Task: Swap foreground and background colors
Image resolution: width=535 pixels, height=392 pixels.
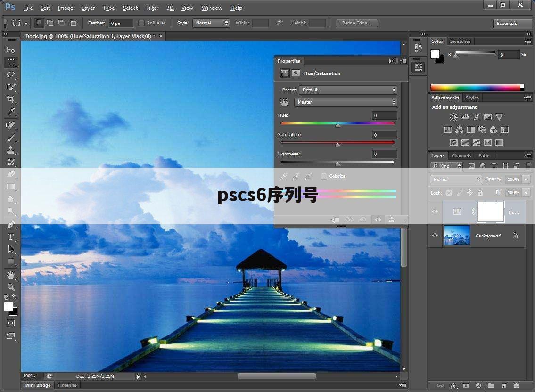Action: [15, 297]
